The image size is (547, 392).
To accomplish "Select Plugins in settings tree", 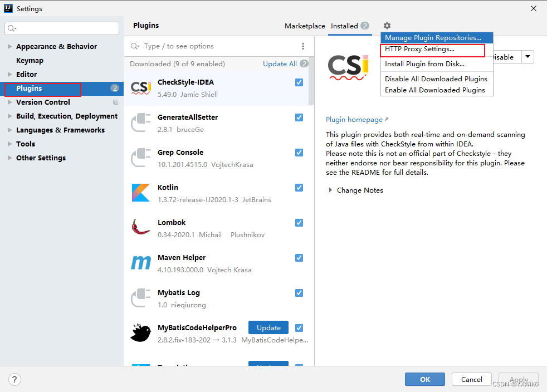I will pos(62,88).
